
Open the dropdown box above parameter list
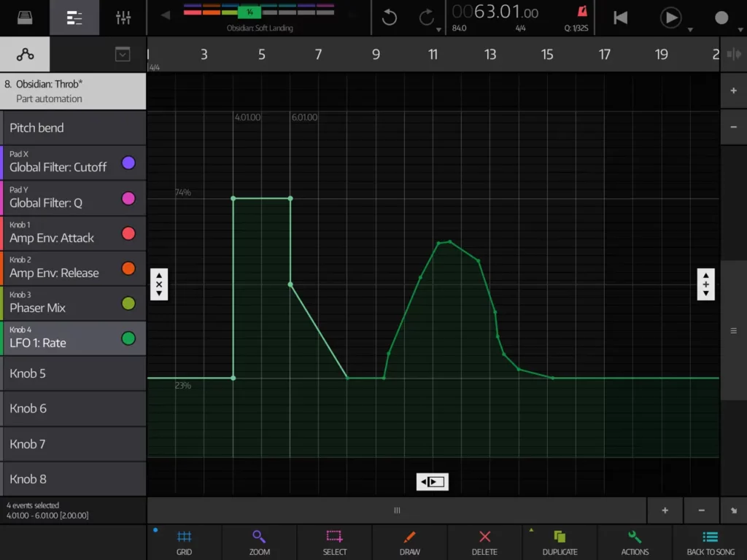pos(123,54)
